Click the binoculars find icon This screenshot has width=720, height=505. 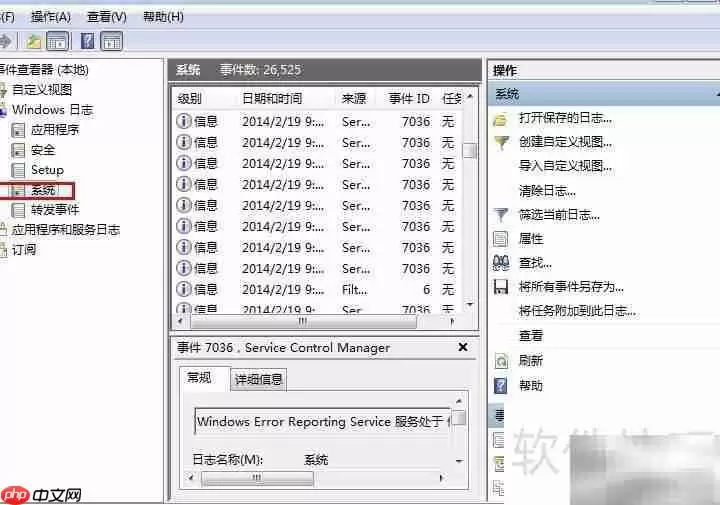click(x=501, y=263)
